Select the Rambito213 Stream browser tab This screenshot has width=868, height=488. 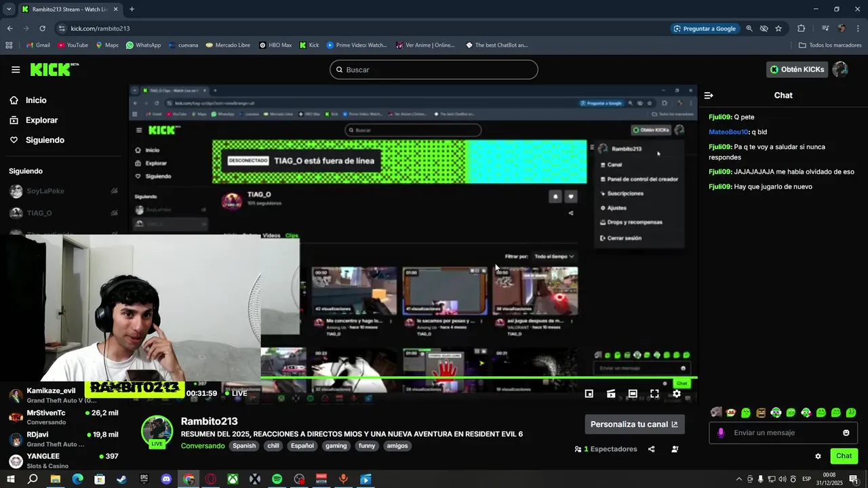tap(70, 9)
